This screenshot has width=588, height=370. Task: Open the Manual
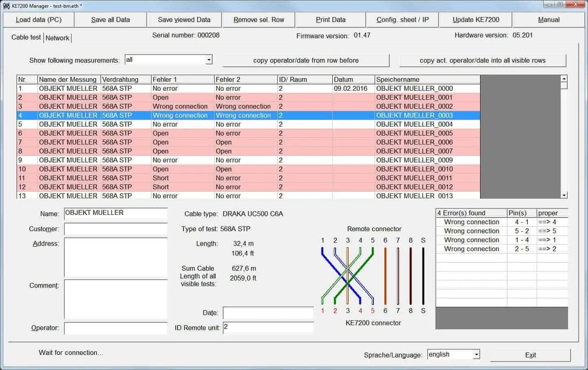[549, 20]
